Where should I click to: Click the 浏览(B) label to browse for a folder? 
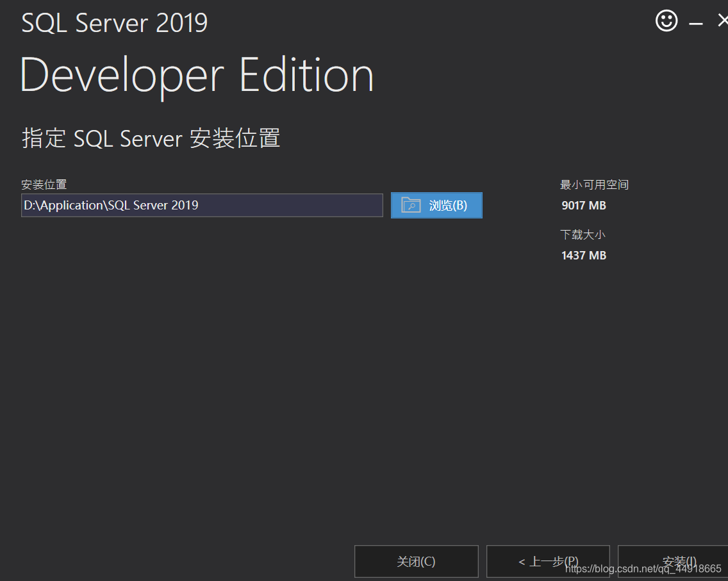(448, 205)
